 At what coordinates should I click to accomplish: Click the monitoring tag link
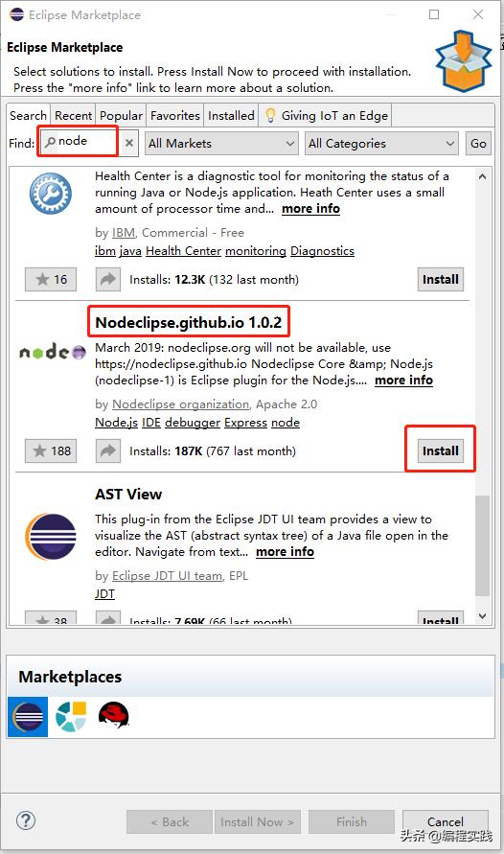(x=256, y=251)
